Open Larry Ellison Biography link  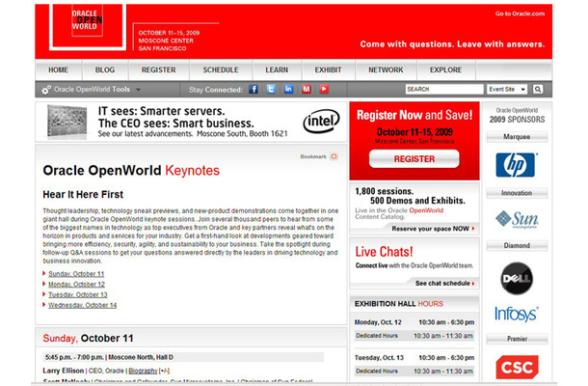(x=143, y=371)
